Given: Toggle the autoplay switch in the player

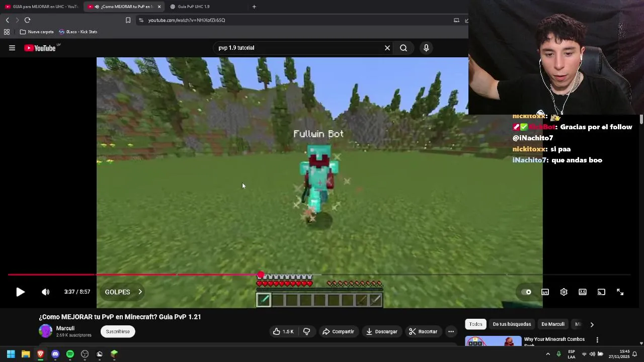Looking at the screenshot, I should coord(526,292).
